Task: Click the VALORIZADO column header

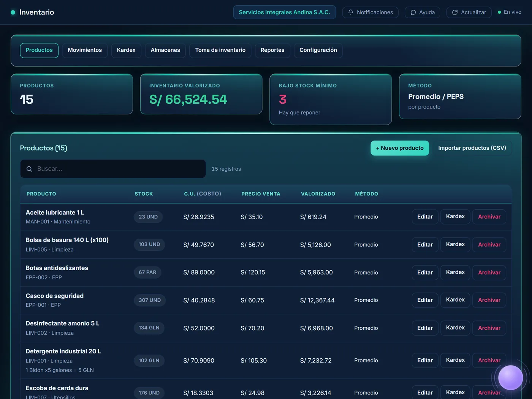Action: click(x=318, y=194)
